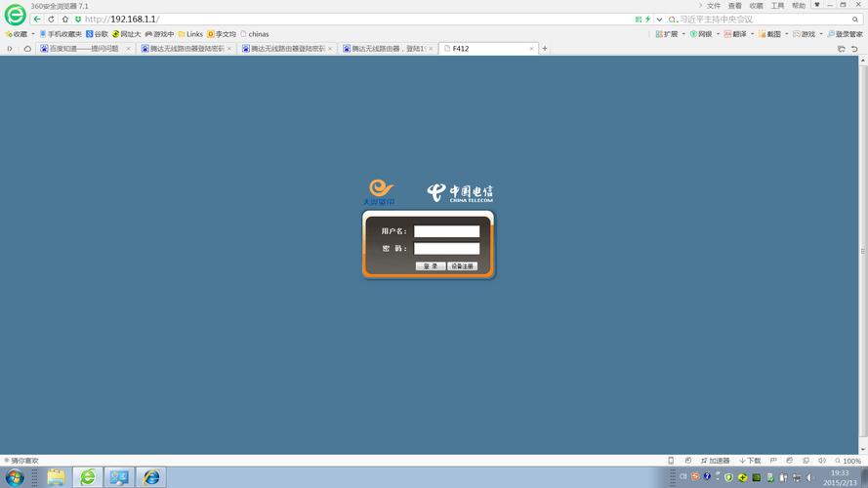868x488 pixels.
Task: Click the 360 browser logo icon
Action: click(15, 14)
